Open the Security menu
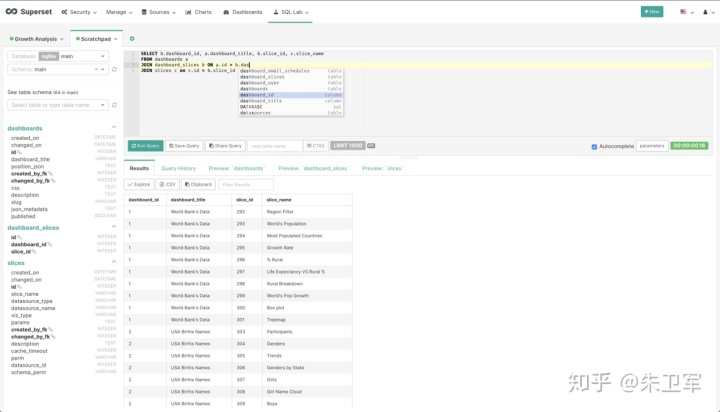The image size is (720, 412). point(79,12)
